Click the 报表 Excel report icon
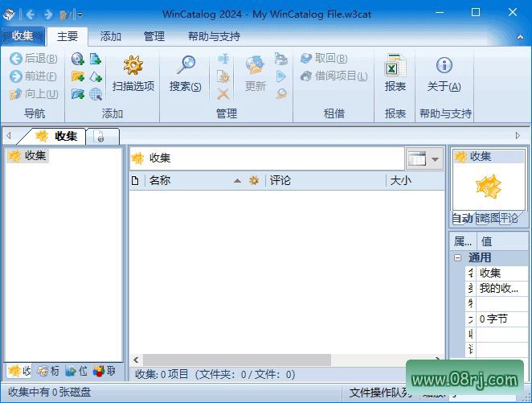532x403 pixels. (395, 73)
